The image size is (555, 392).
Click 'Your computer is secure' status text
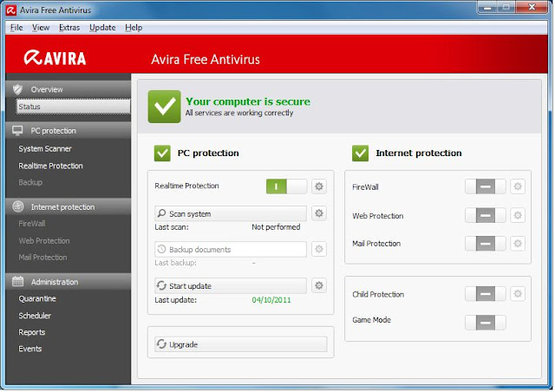point(248,101)
